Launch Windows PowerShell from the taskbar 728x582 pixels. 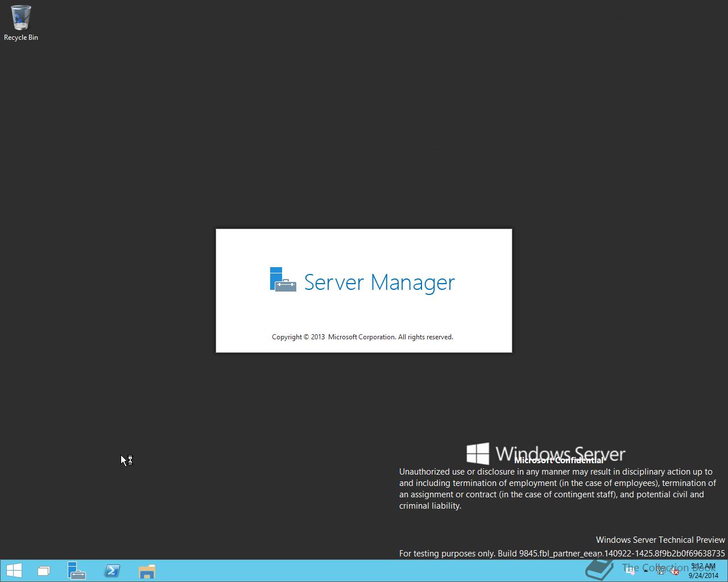coord(112,571)
